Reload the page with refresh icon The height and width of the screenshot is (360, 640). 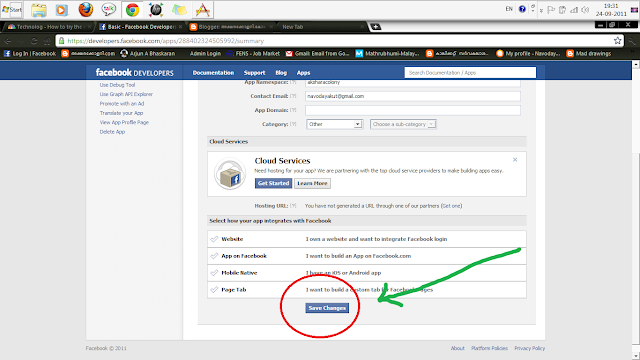tap(34, 41)
